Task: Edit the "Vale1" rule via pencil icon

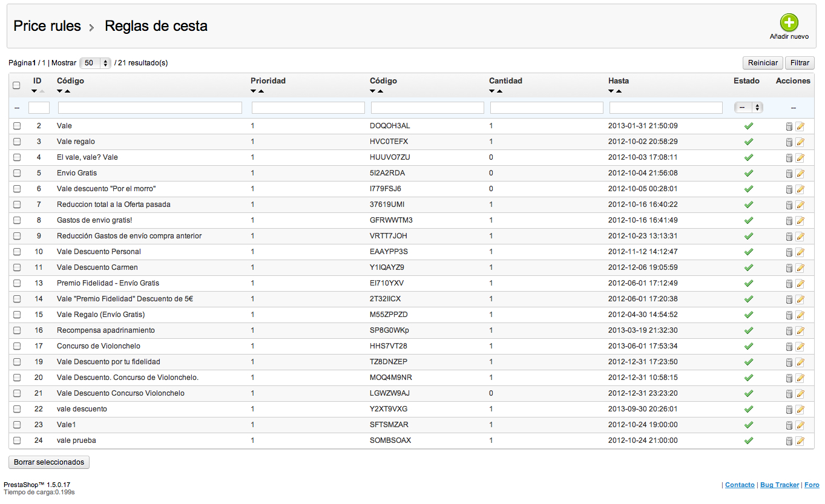Action: (x=800, y=425)
